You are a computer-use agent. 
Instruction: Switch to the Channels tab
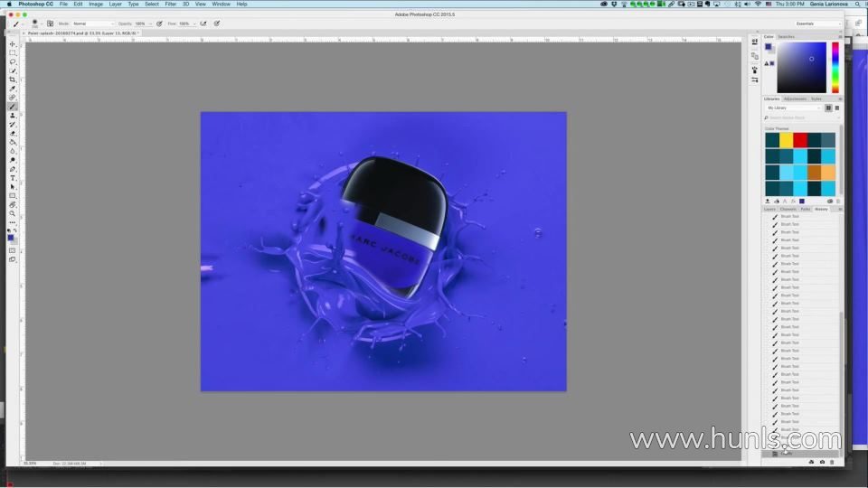788,209
